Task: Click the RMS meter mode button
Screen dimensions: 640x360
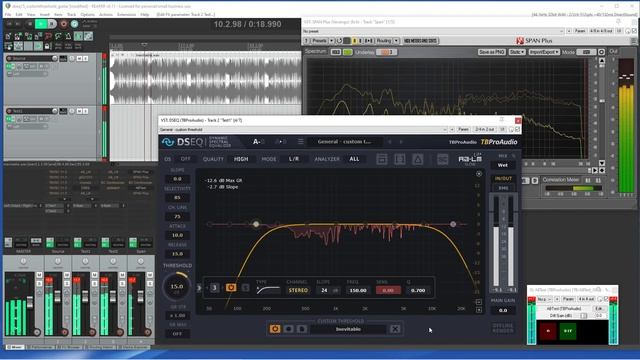Action: [x=503, y=188]
